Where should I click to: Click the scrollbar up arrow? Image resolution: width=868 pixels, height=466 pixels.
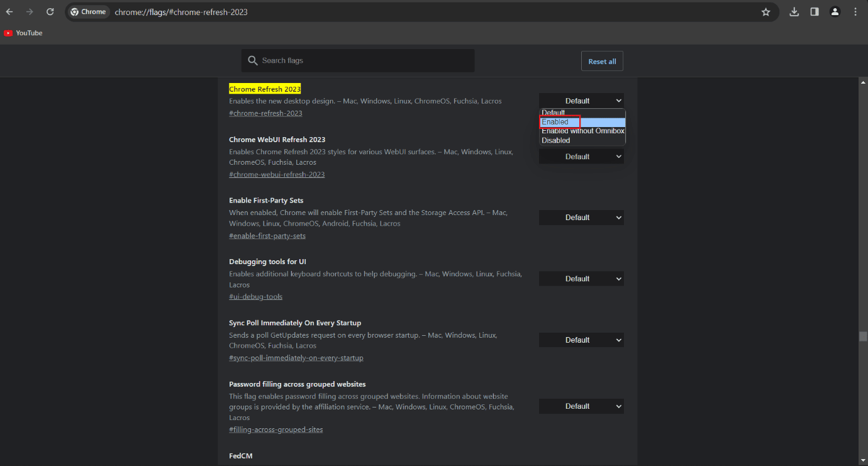point(863,82)
